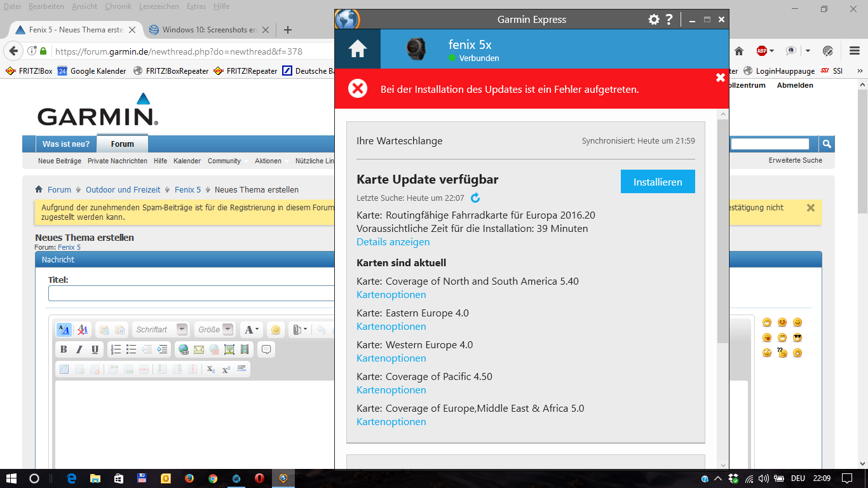Toggle italic formatting

tap(79, 349)
